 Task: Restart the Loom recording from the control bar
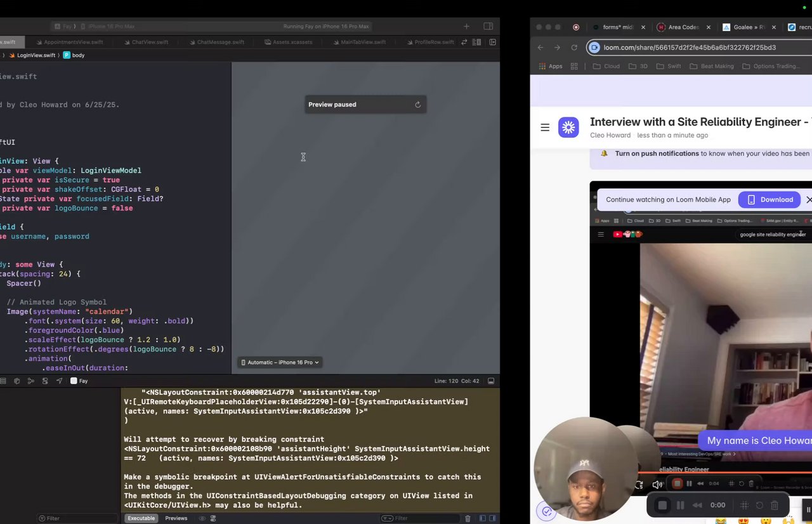(759, 505)
